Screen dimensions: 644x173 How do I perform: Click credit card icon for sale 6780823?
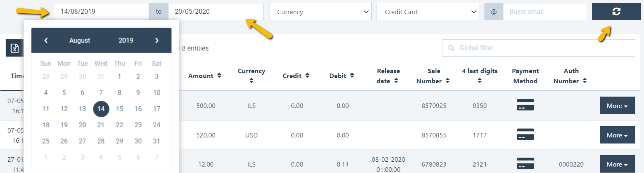pyautogui.click(x=525, y=164)
